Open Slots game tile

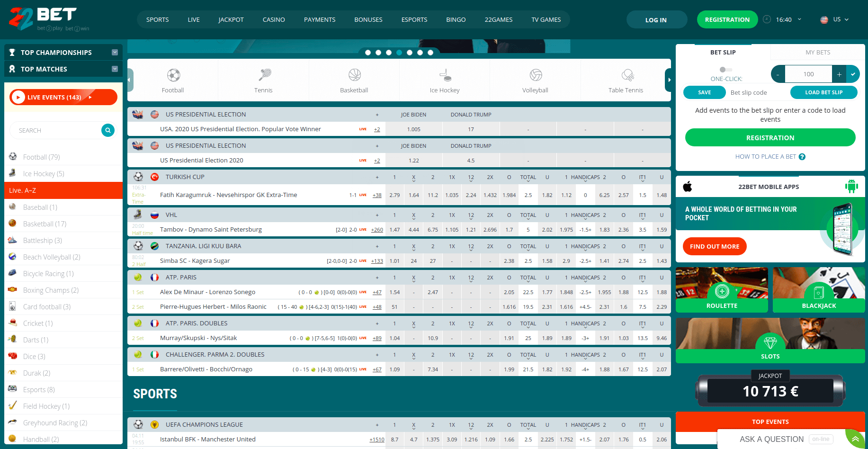(770, 341)
